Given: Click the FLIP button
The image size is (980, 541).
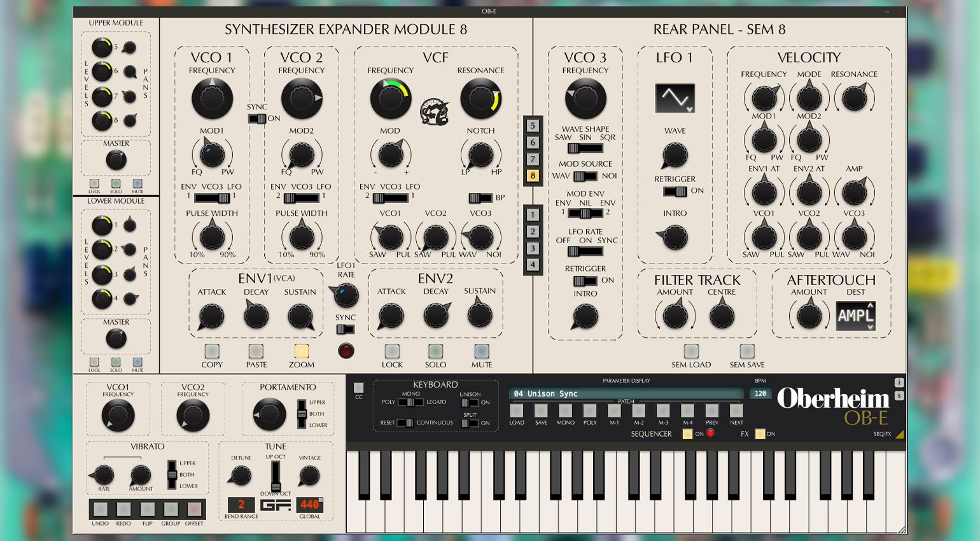Looking at the screenshot, I should click(x=147, y=509).
